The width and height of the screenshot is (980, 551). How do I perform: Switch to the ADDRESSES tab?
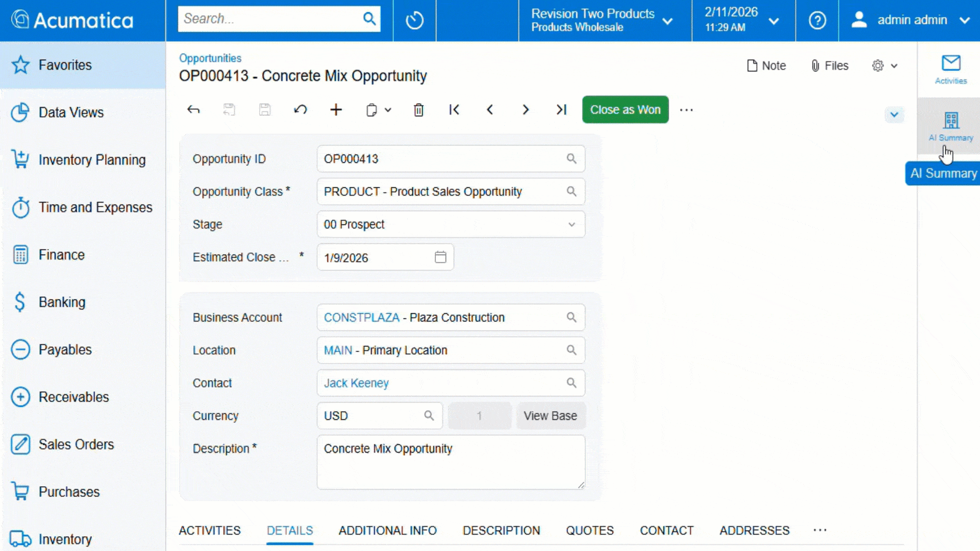coord(754,531)
